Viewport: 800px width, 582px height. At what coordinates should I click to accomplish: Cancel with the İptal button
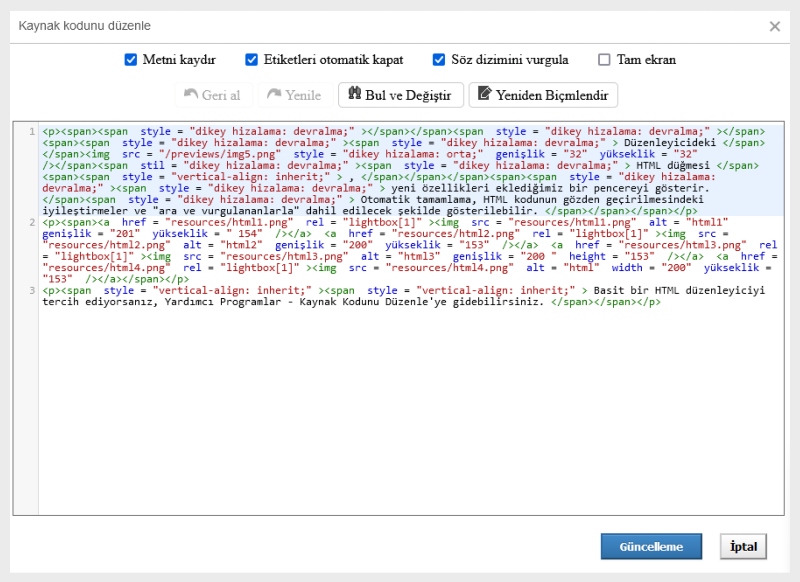tap(743, 546)
